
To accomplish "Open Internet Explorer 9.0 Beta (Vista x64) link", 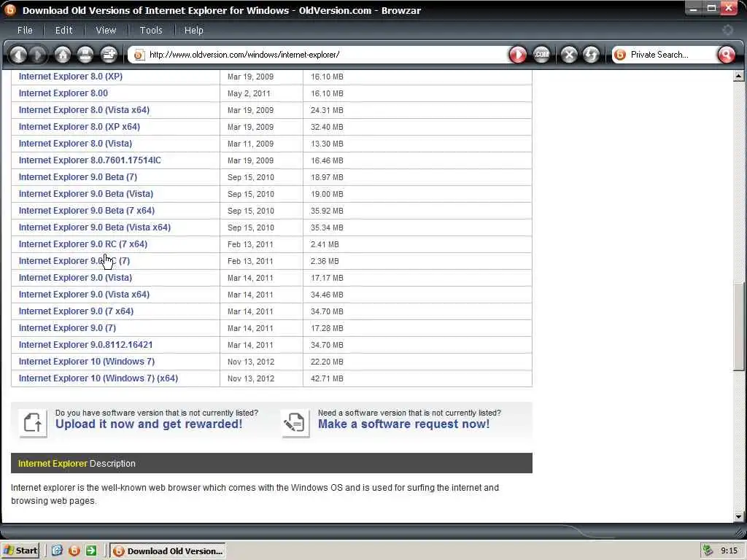I will [95, 227].
